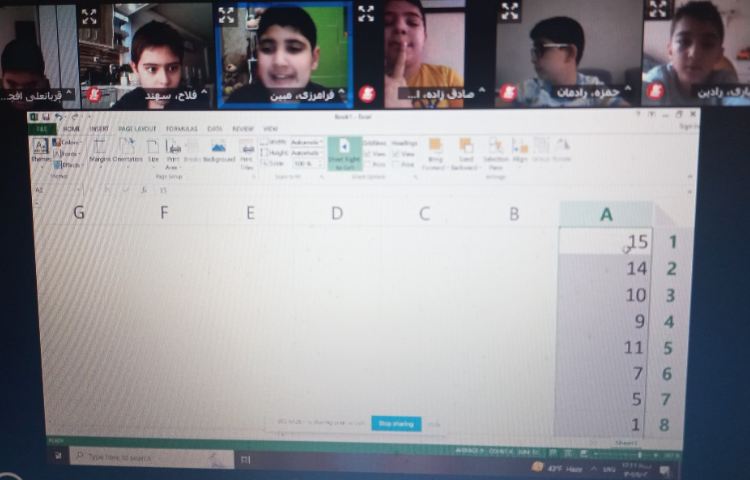Open the Height scale-to-fit dropdown

tap(307, 153)
